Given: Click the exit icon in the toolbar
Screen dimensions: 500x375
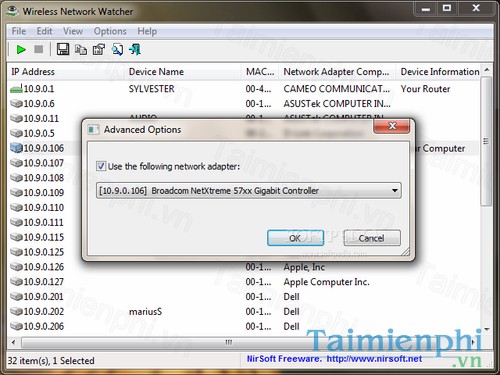Looking at the screenshot, I should (135, 50).
